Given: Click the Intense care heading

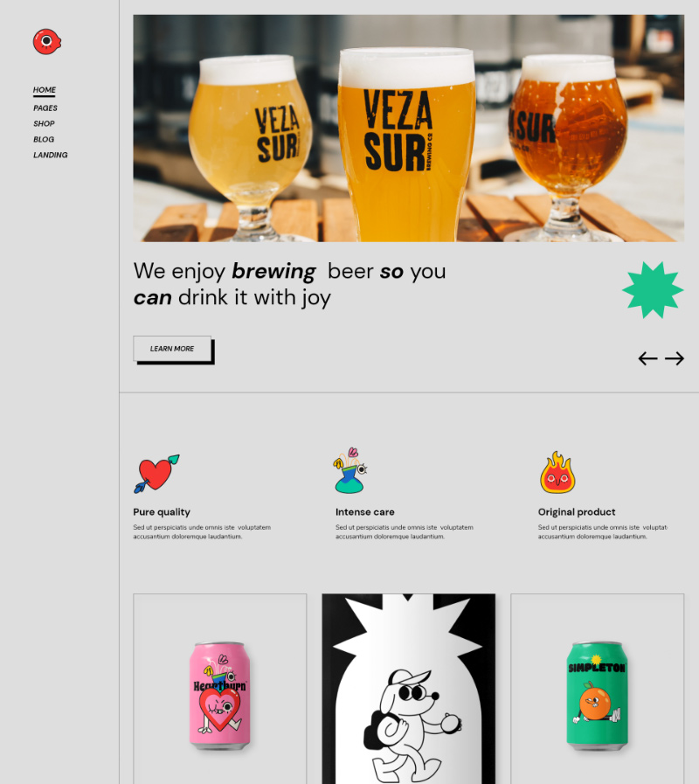Looking at the screenshot, I should pyautogui.click(x=365, y=512).
